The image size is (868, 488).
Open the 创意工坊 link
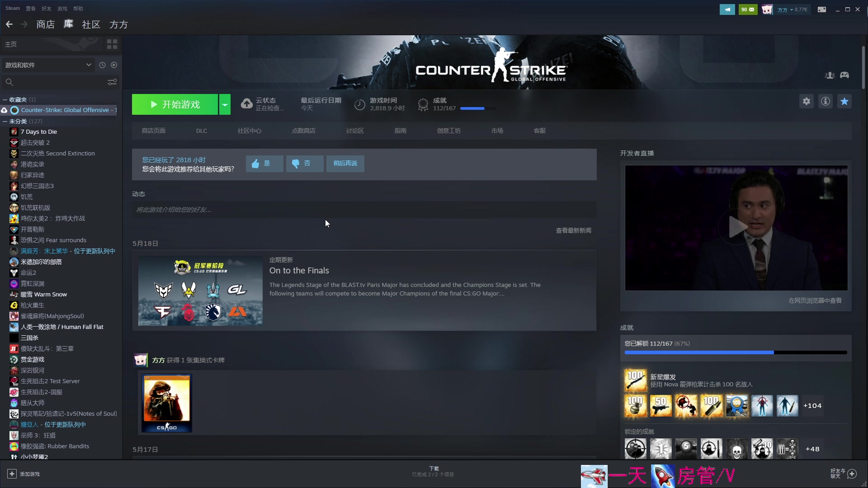[x=448, y=131]
